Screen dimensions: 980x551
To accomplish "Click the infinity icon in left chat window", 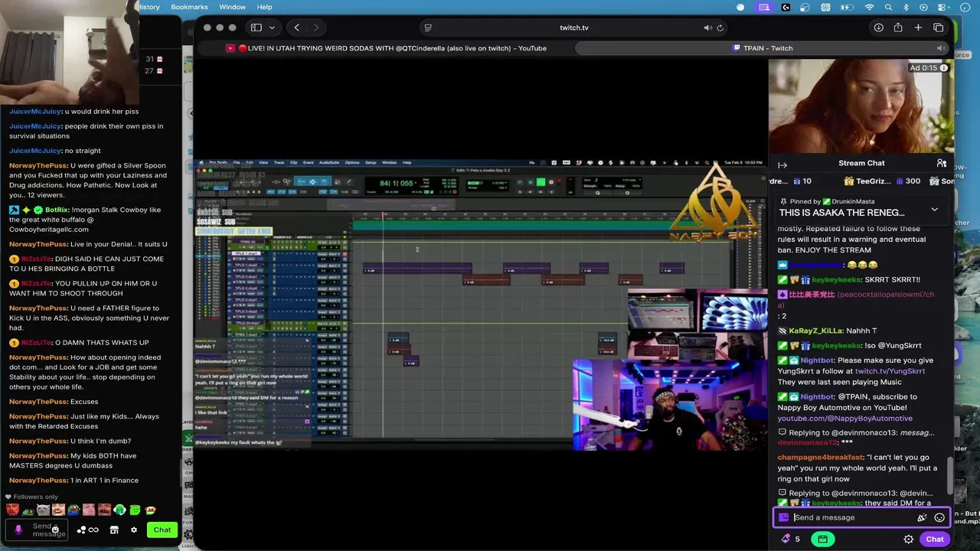I will pyautogui.click(x=93, y=530).
